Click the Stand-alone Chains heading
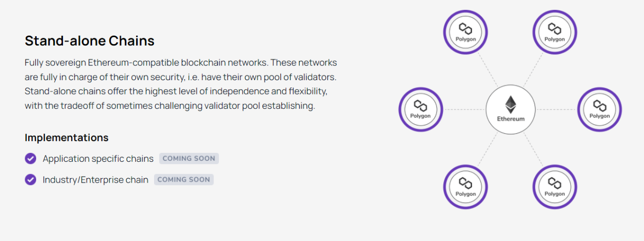This screenshot has width=644, height=241. [x=90, y=41]
